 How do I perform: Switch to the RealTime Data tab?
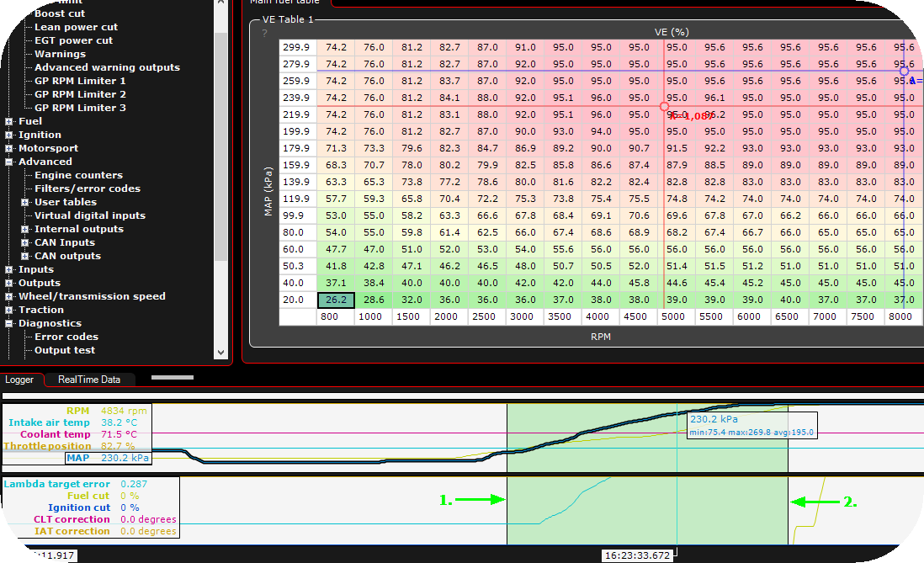click(89, 380)
